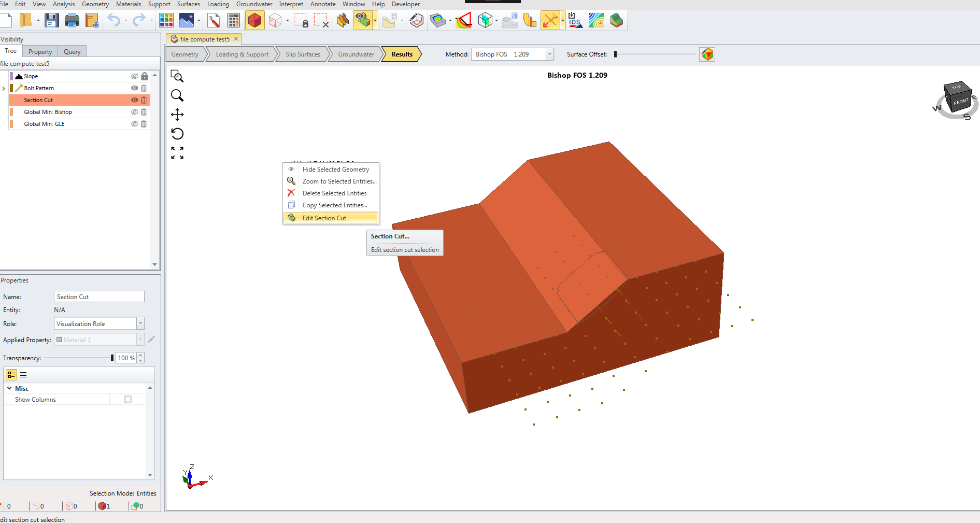Image resolution: width=980 pixels, height=523 pixels.
Task: Open the Analysis menu
Action: [64, 4]
